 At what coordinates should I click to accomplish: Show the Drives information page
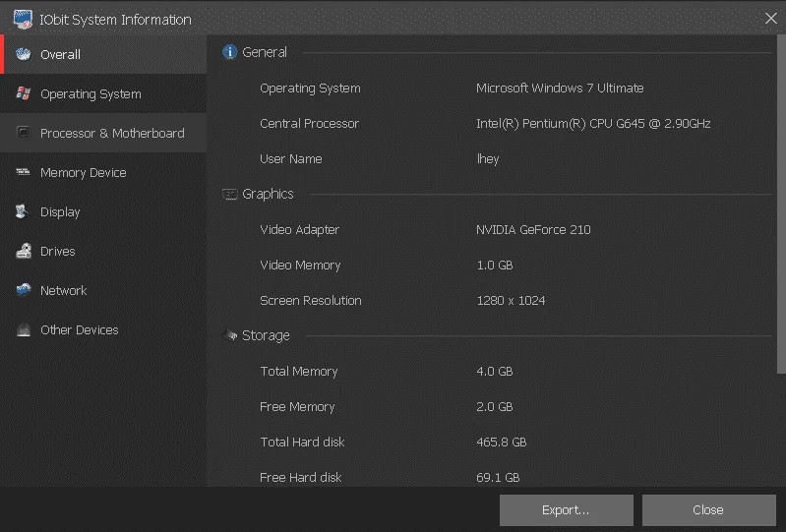pos(58,252)
